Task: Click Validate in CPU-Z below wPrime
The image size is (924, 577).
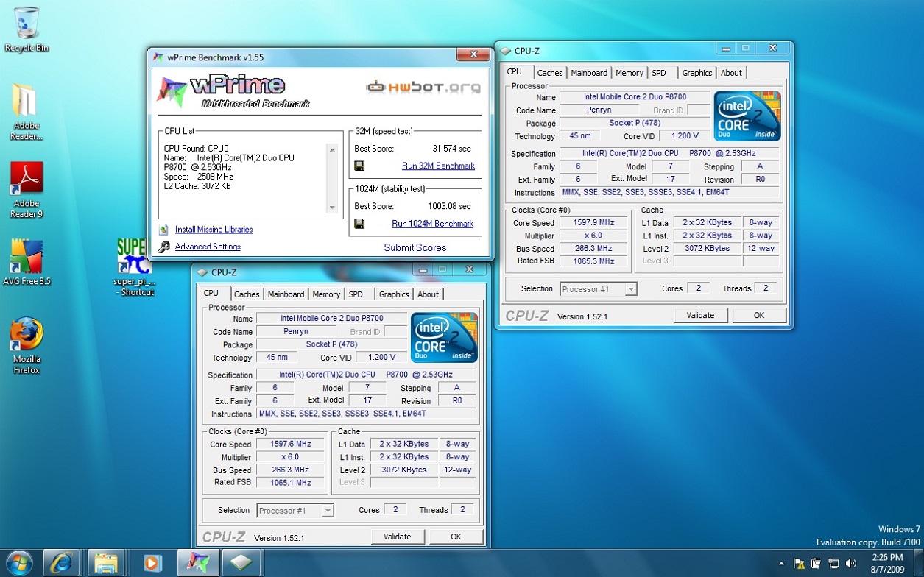Action: coord(397,537)
